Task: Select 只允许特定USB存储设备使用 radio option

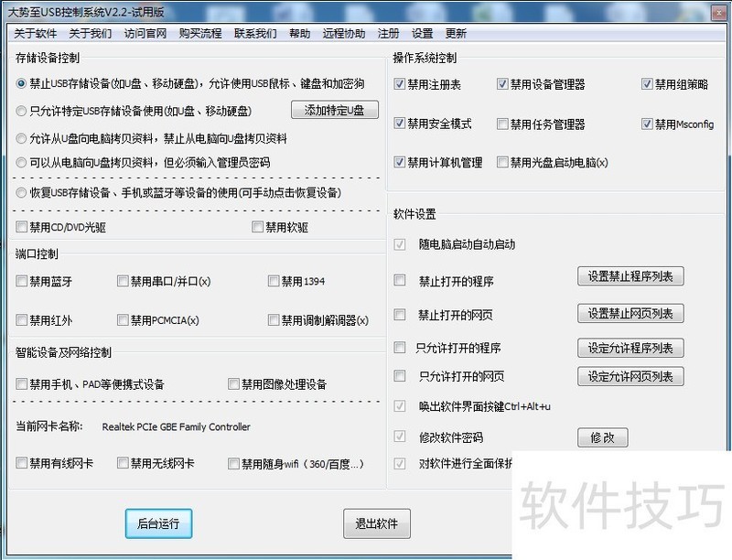Action: pyautogui.click(x=22, y=112)
